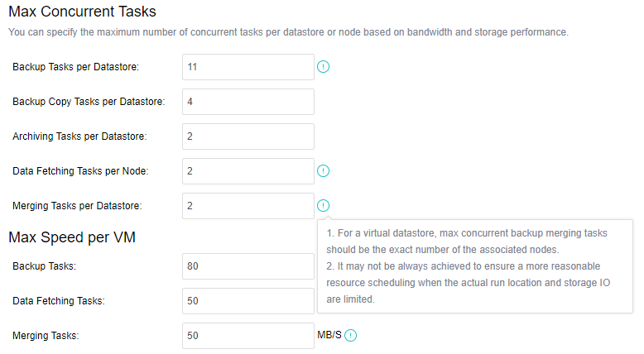Viewport: 644px width, 354px height.
Task: Click Max Speed Data Fetching Tasks field
Action: click(248, 301)
